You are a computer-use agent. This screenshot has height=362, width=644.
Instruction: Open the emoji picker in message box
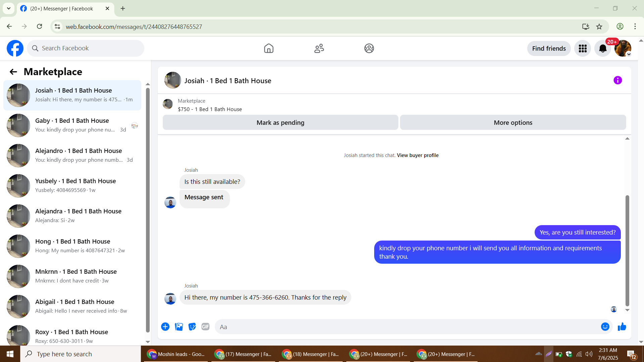[605, 327]
